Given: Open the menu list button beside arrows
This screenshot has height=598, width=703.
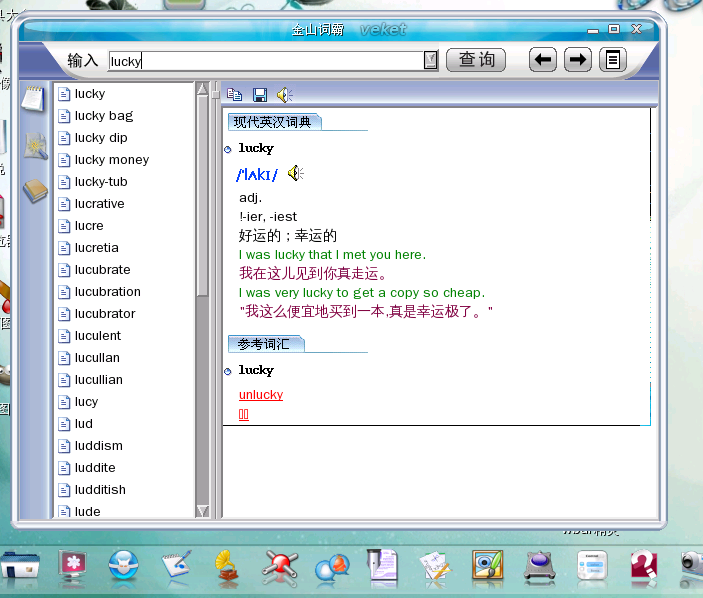Looking at the screenshot, I should [612, 60].
